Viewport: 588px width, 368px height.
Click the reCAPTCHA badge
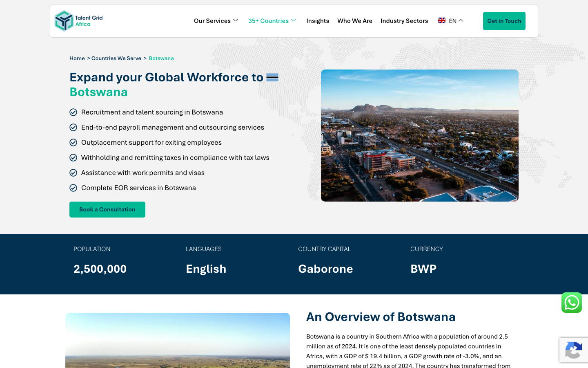click(574, 350)
